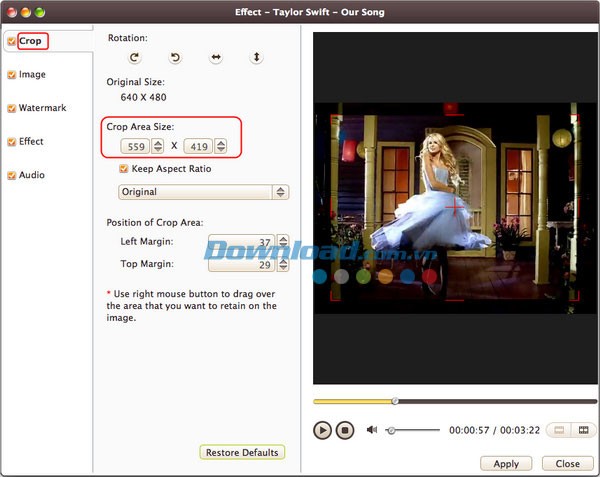Click the crop width stepper arrows

point(158,146)
